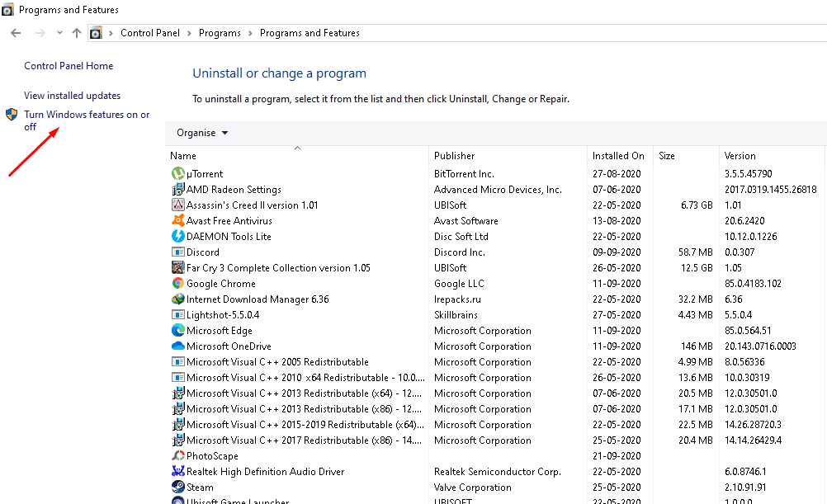Click the Internet Download Manager icon
Viewport: 827px width, 504px height.
pyautogui.click(x=177, y=299)
